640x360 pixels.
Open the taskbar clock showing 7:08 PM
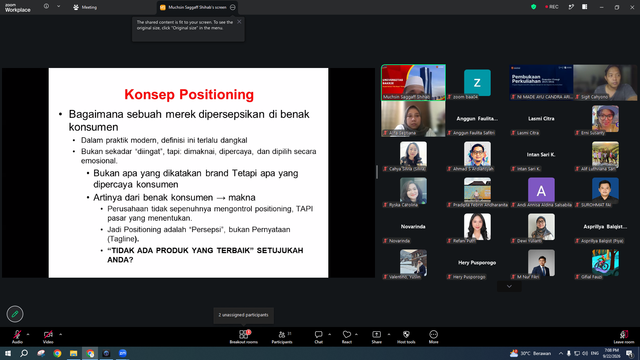coord(611,353)
